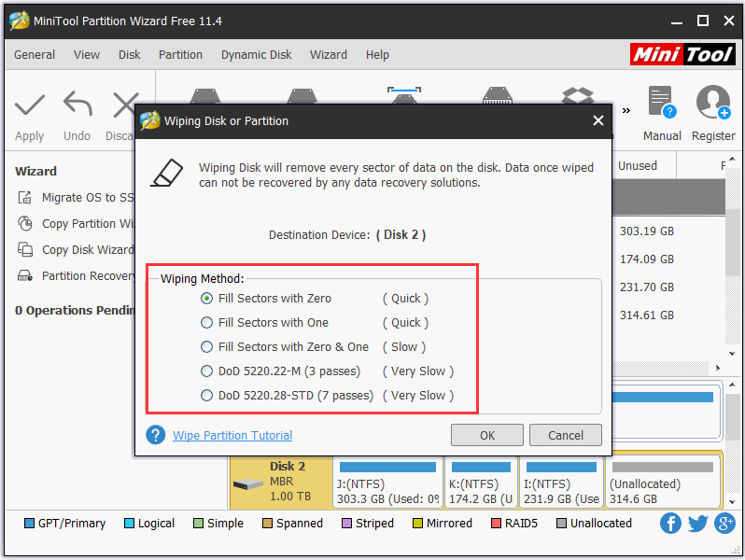This screenshot has height=560, width=745.
Task: Select DoD 5220.28-STD 7 passes option
Action: [206, 395]
